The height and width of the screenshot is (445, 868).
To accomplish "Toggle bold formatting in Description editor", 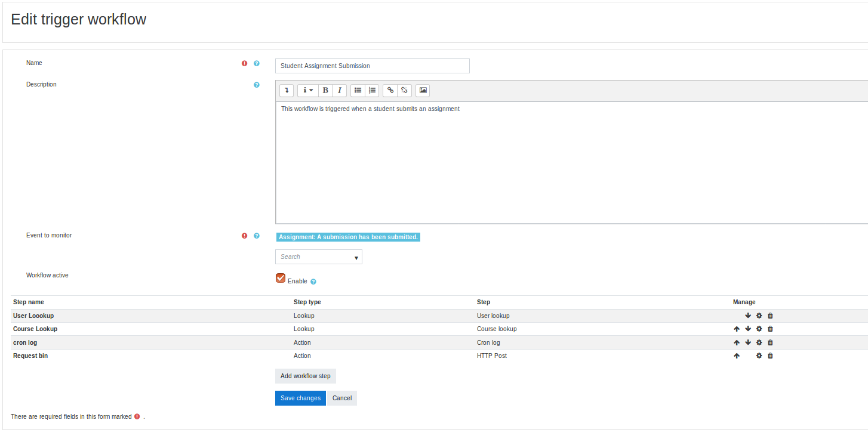I will pos(325,90).
